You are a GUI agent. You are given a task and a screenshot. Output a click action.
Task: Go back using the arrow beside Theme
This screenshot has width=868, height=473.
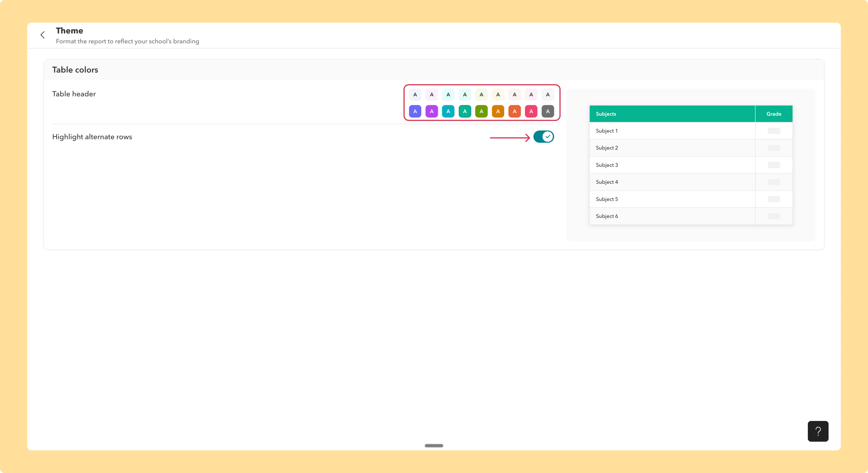(43, 35)
